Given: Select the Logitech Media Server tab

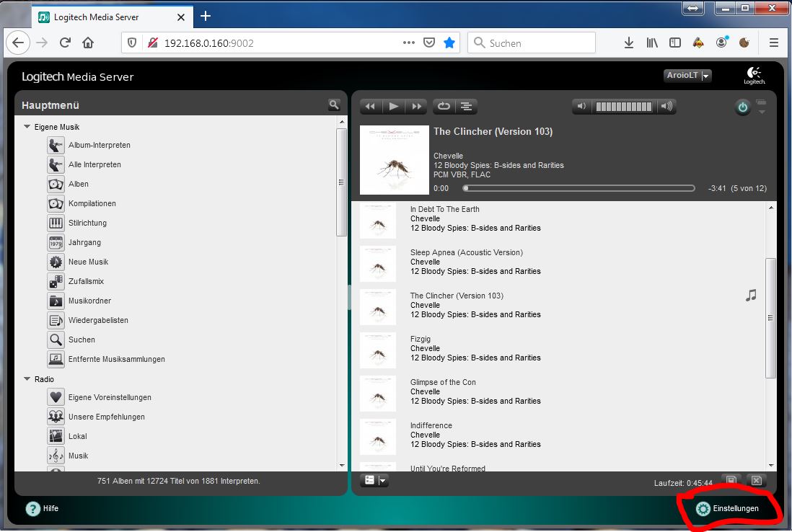Looking at the screenshot, I should tap(112, 17).
